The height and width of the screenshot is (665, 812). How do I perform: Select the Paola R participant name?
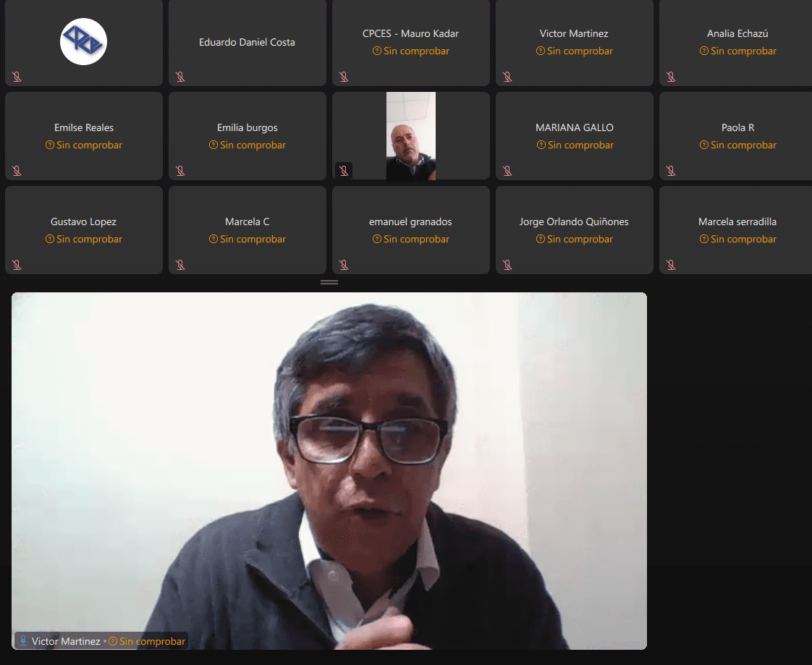point(738,128)
